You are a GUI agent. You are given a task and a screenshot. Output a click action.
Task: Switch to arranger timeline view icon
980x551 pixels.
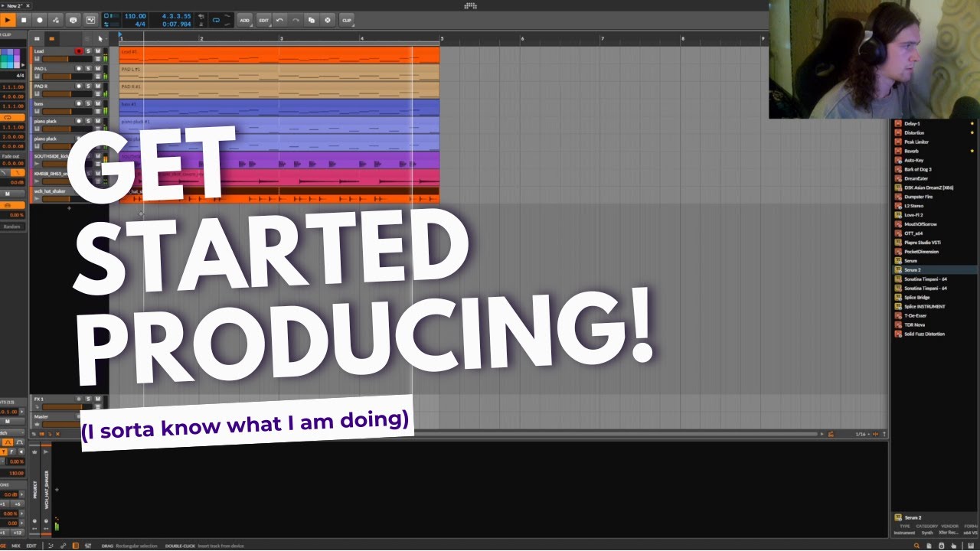52,38
